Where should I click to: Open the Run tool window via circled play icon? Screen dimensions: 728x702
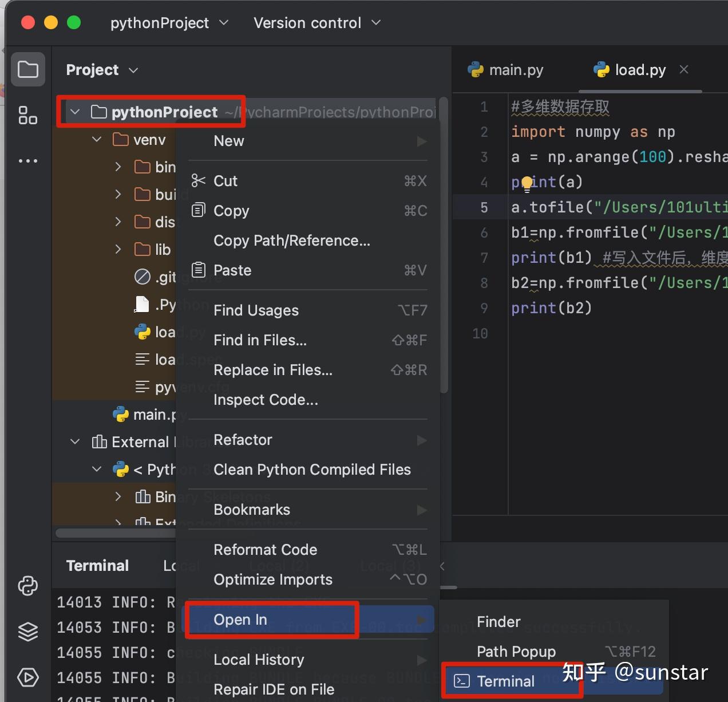pyautogui.click(x=27, y=677)
